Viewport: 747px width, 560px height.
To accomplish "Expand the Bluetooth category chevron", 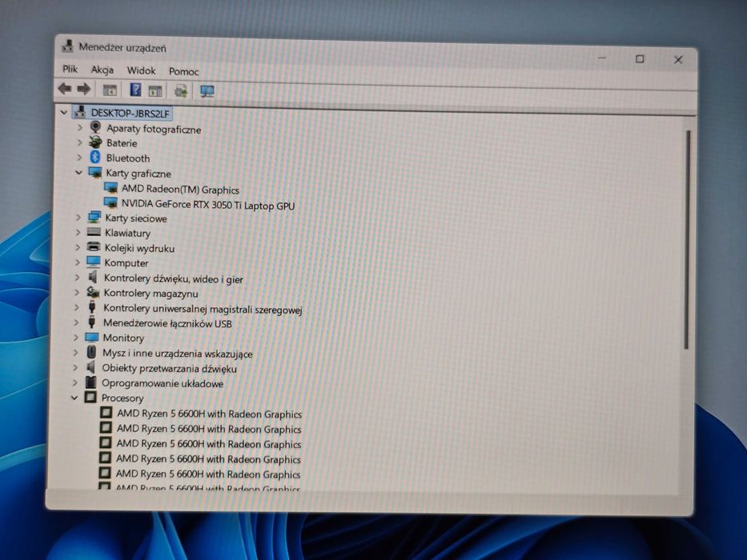I will click(79, 157).
